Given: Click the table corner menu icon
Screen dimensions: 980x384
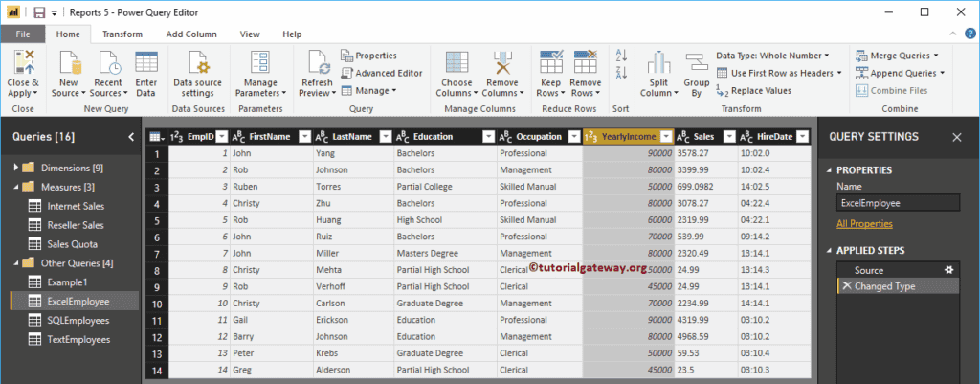Looking at the screenshot, I should pyautogui.click(x=155, y=137).
